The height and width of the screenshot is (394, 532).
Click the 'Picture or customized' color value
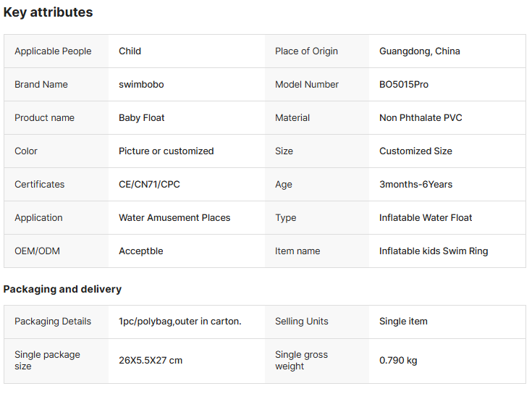[x=166, y=151]
